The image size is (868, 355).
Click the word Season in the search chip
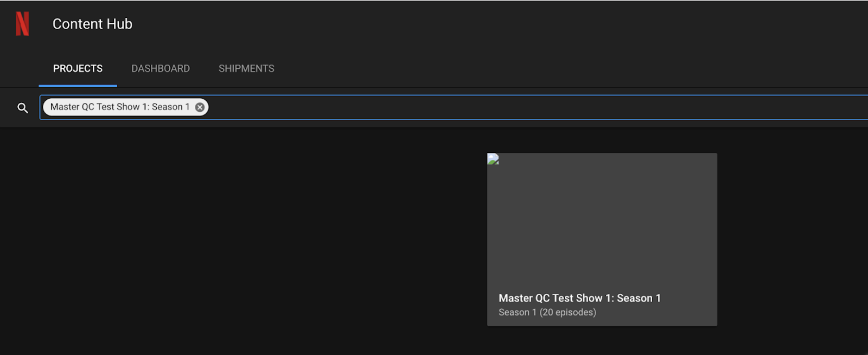[x=167, y=107]
